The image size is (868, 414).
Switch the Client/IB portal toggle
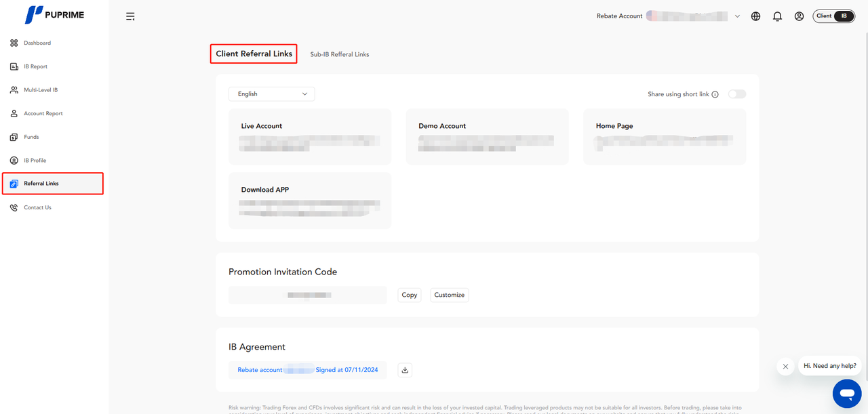pos(833,16)
